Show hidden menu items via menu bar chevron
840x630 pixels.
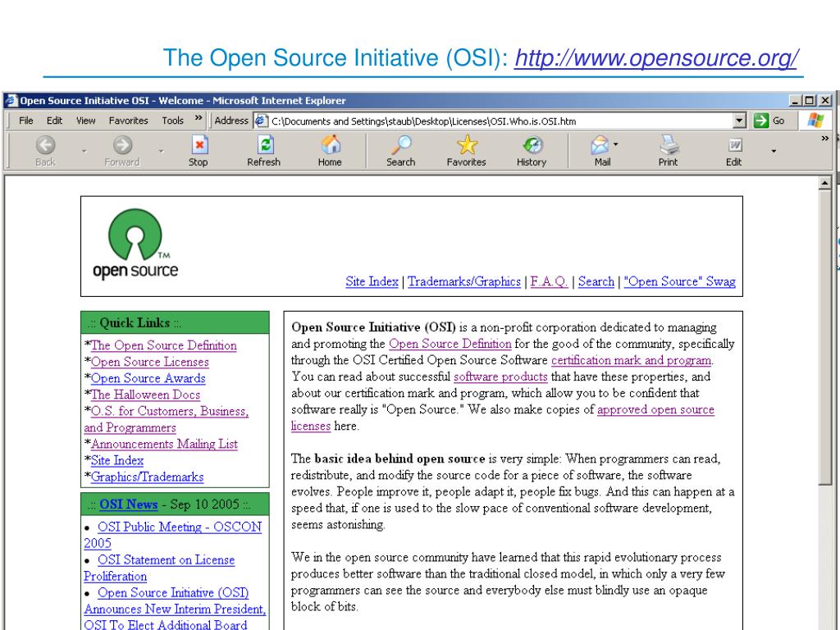click(199, 118)
